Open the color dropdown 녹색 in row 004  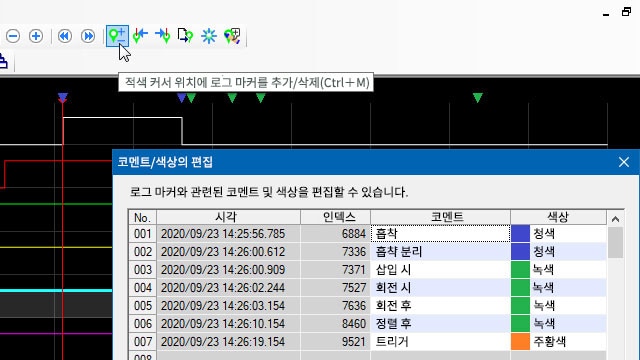(x=568, y=287)
